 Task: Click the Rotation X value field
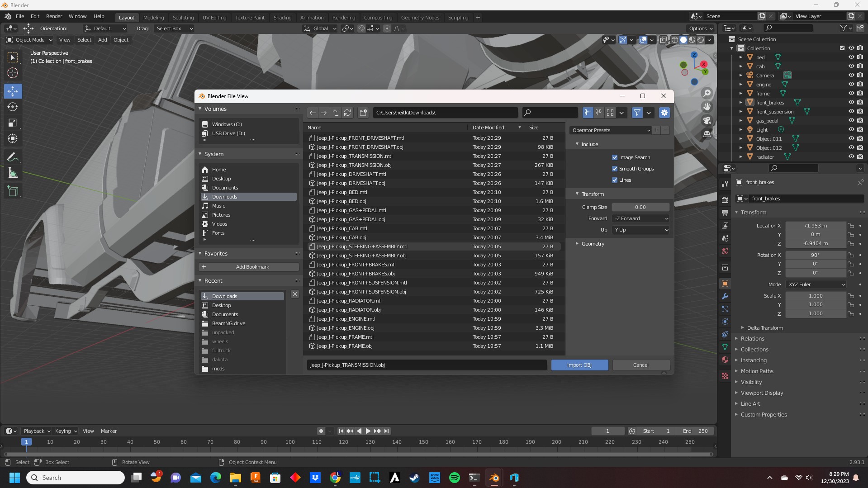pyautogui.click(x=816, y=255)
